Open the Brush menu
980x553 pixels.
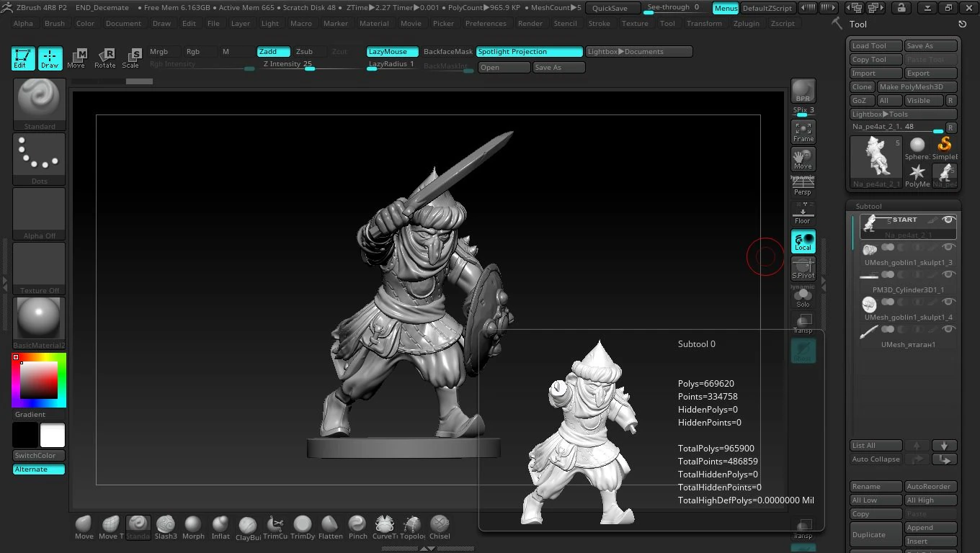[55, 23]
